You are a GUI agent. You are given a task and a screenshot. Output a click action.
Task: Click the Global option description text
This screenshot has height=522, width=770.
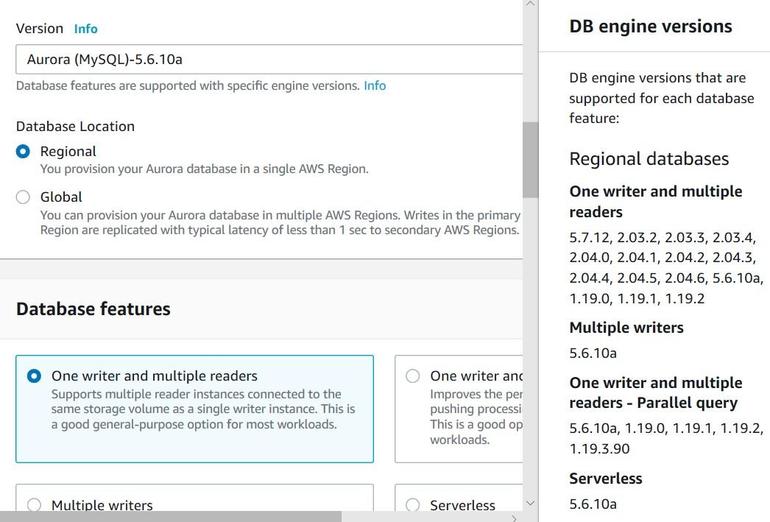point(280,223)
